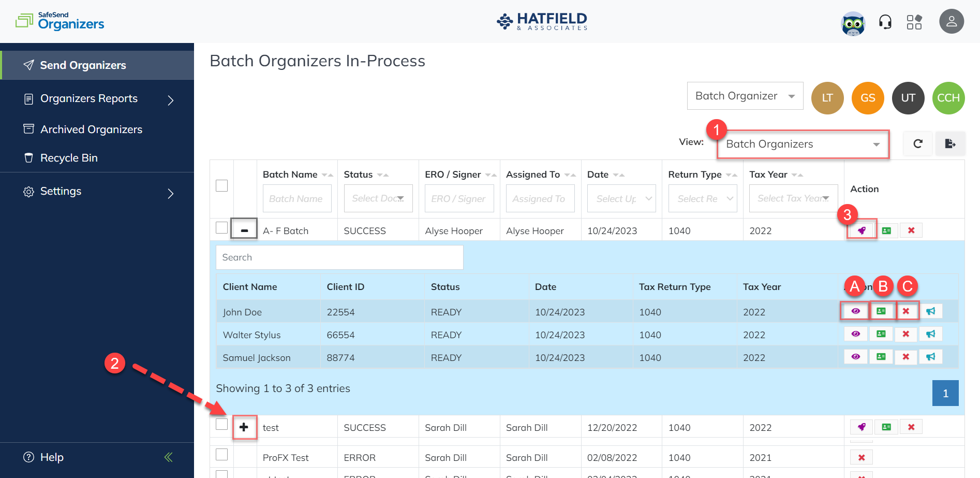Click the UT tax software button
The image size is (980, 478).
coord(908,98)
